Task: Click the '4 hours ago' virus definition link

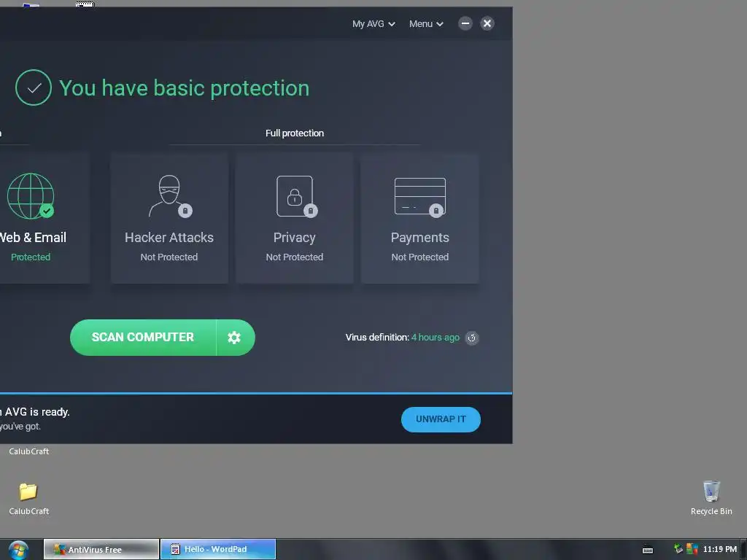Action: pyautogui.click(x=436, y=337)
